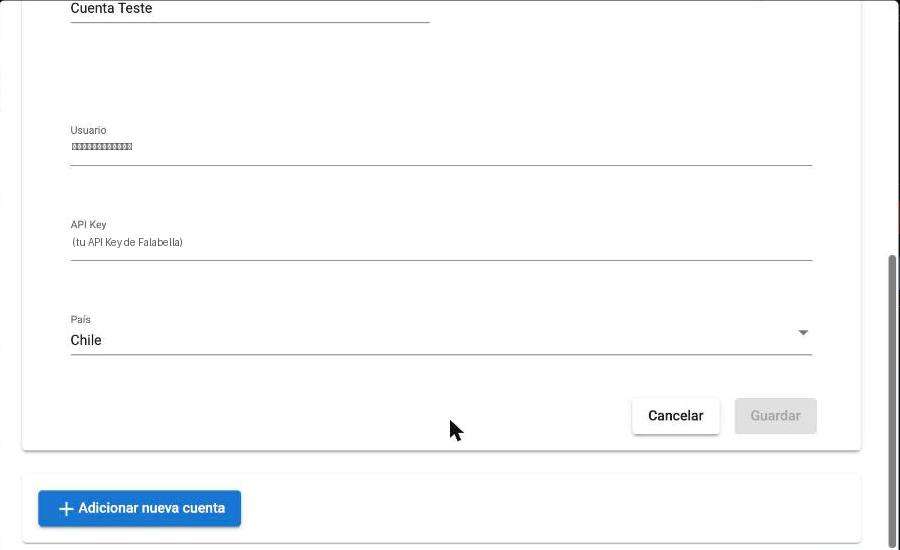Image resolution: width=900 pixels, height=550 pixels.
Task: Open the País dropdown showing Chile
Action: 441,340
